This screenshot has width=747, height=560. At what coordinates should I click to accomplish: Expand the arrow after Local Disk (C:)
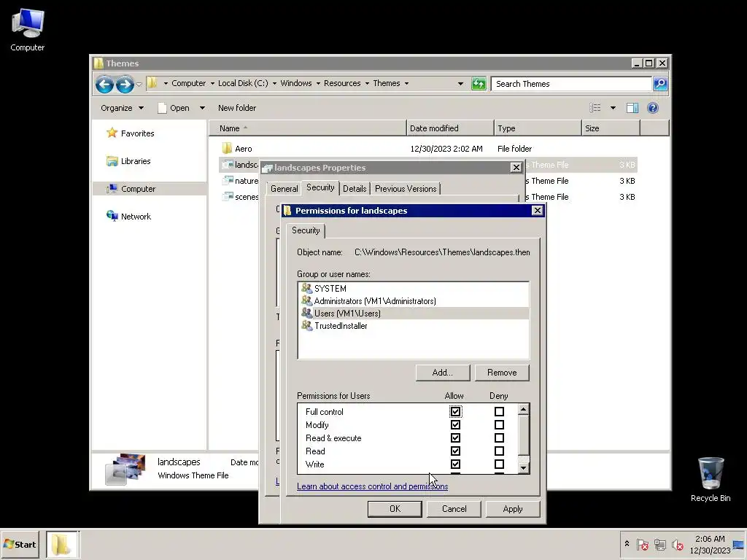pos(274,83)
